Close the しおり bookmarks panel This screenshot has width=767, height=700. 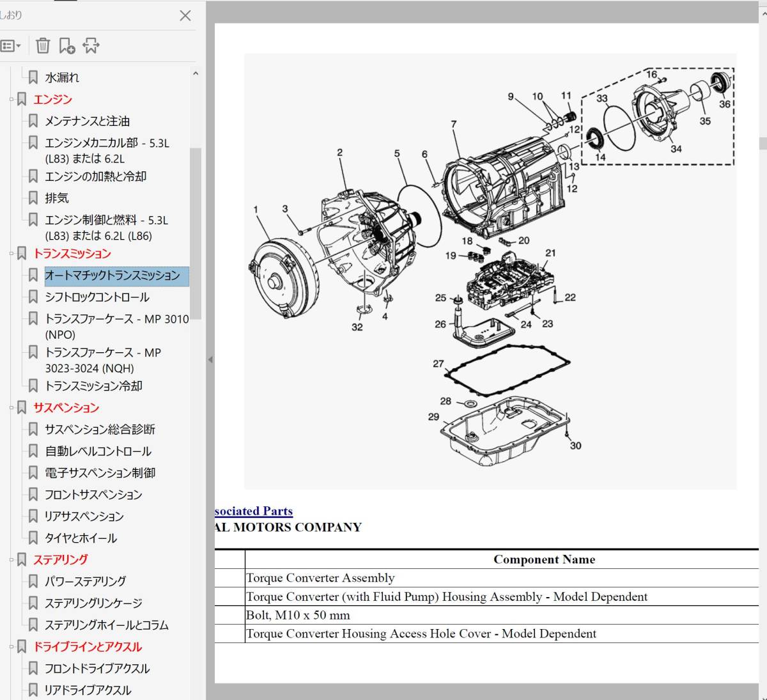point(185,15)
